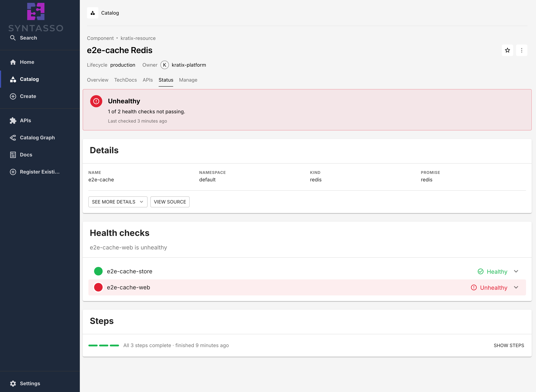Click the red Unhealthy alert icon in banner
Screen dimensions: 536x392
click(x=96, y=101)
